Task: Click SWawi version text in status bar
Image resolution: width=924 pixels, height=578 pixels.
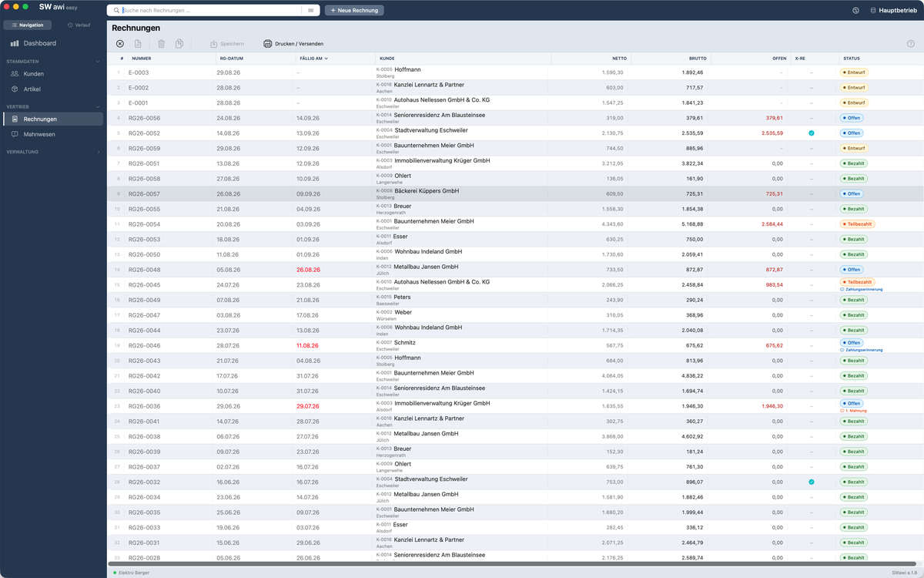Action: [x=904, y=573]
